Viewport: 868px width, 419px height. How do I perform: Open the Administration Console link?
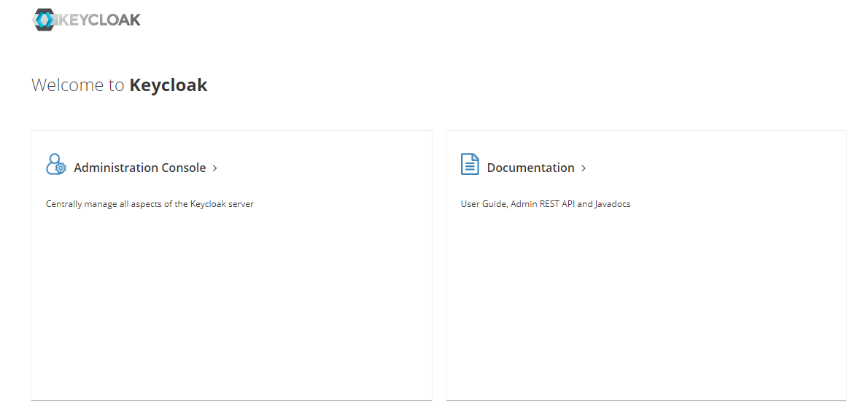pyautogui.click(x=139, y=168)
